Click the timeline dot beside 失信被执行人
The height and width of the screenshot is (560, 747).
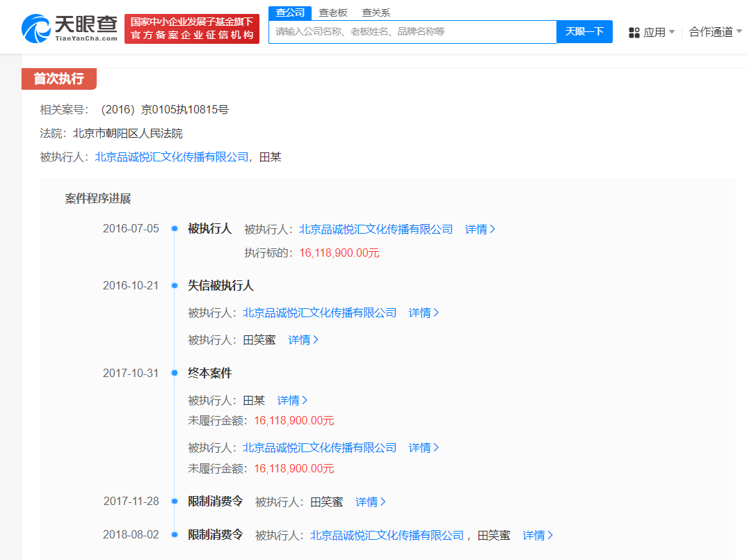coord(175,285)
